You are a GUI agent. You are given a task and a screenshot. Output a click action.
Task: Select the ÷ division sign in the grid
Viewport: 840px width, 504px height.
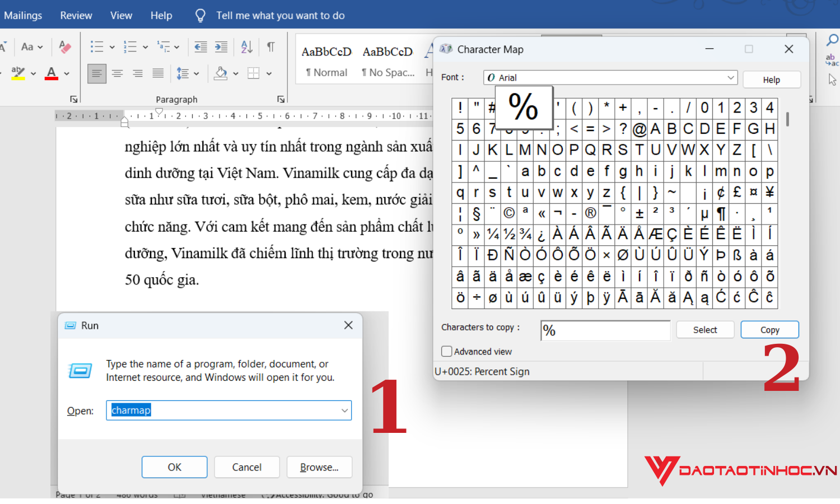pyautogui.click(x=477, y=297)
